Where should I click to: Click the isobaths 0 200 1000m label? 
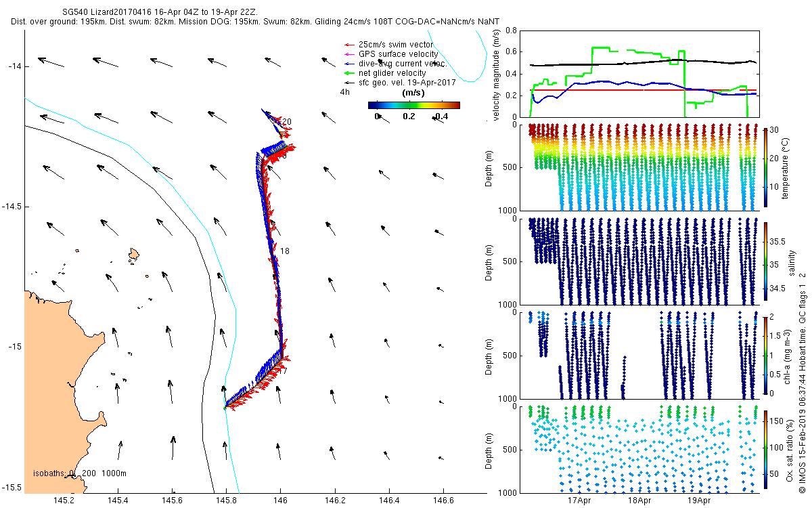pos(80,473)
